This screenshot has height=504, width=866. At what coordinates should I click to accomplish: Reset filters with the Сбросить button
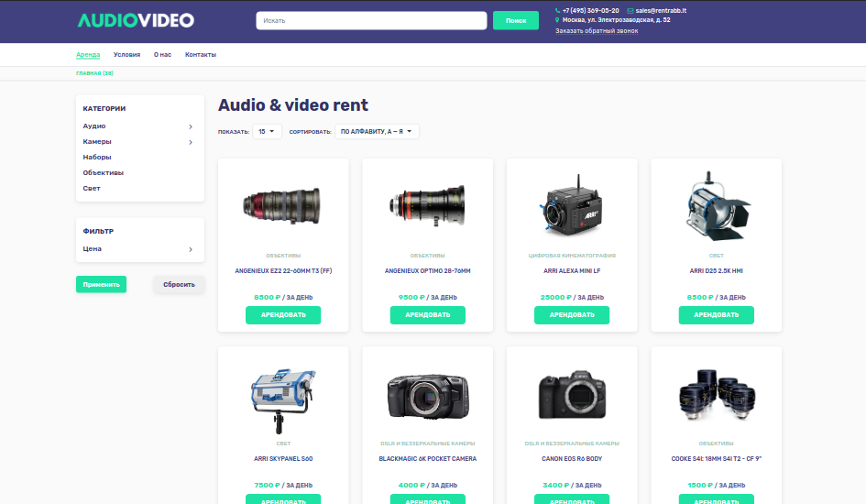(179, 284)
